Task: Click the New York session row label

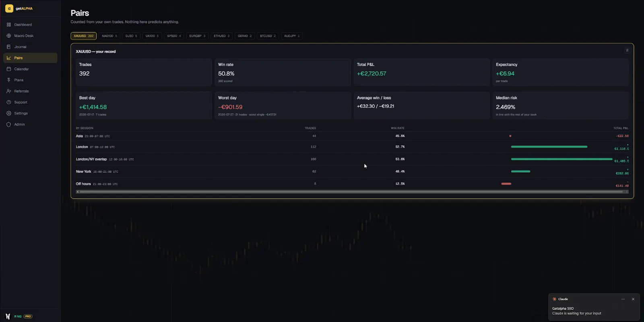Action: (84, 172)
